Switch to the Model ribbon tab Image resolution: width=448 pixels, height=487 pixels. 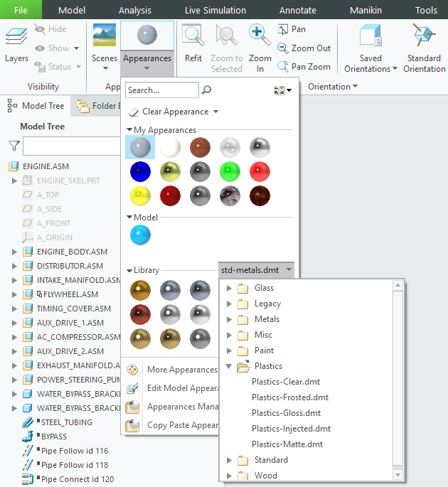pyautogui.click(x=72, y=10)
